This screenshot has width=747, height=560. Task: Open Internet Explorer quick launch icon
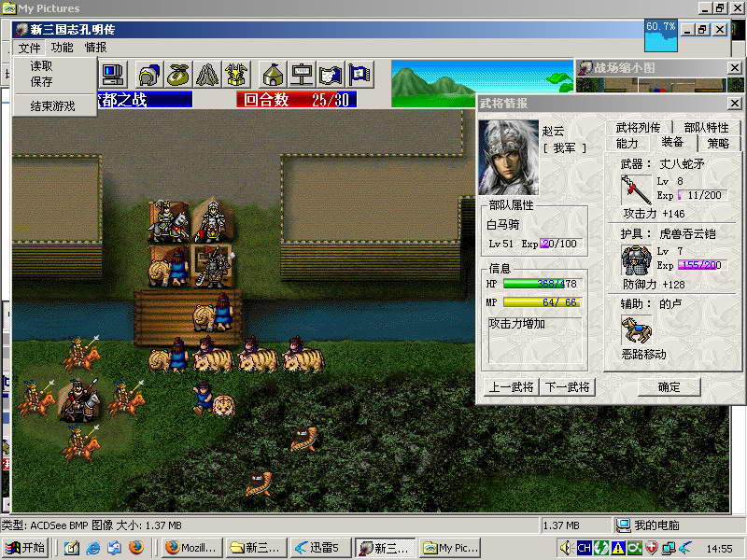click(92, 548)
